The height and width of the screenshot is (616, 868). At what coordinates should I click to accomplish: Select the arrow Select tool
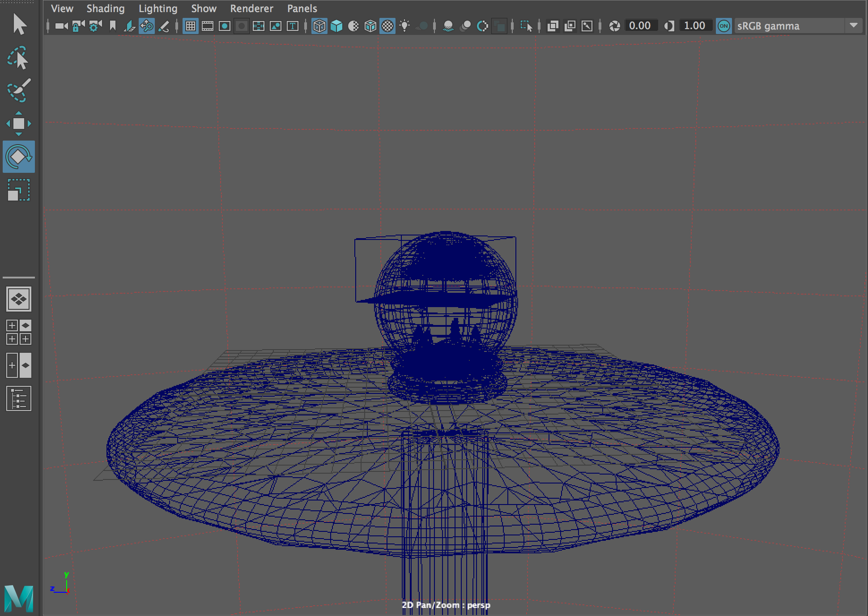(19, 25)
